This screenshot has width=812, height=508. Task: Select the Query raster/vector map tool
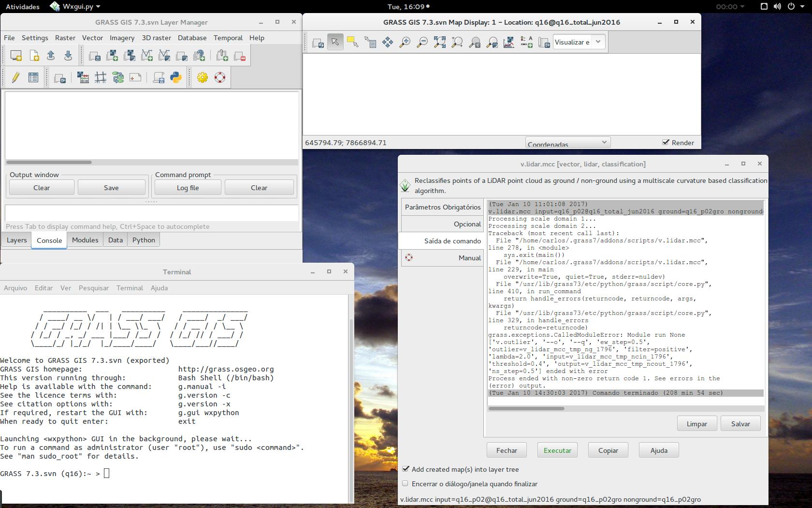(x=370, y=43)
